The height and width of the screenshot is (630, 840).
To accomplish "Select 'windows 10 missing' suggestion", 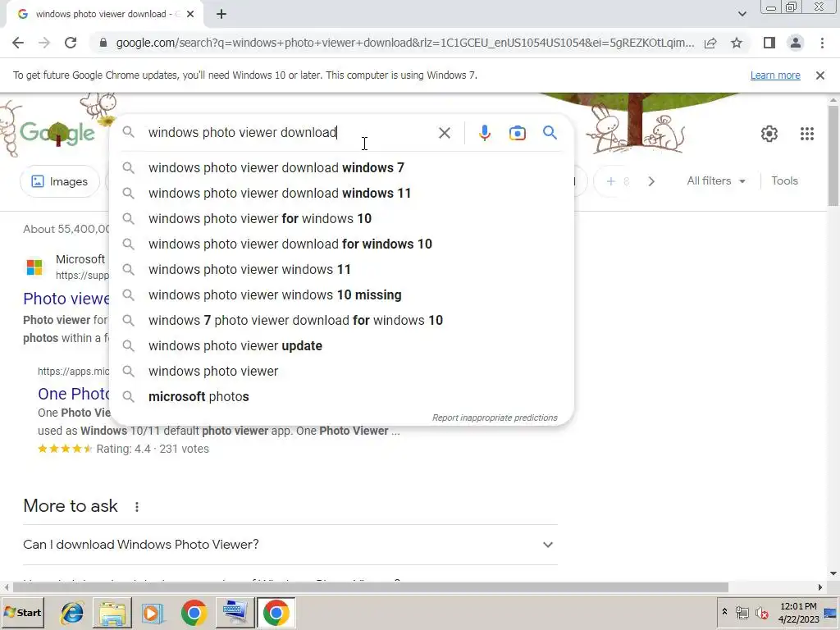I will tap(341, 295).
